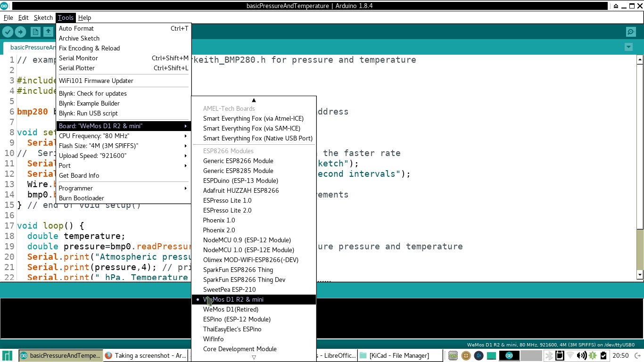Open the tab options dropdown arrow

[628, 47]
